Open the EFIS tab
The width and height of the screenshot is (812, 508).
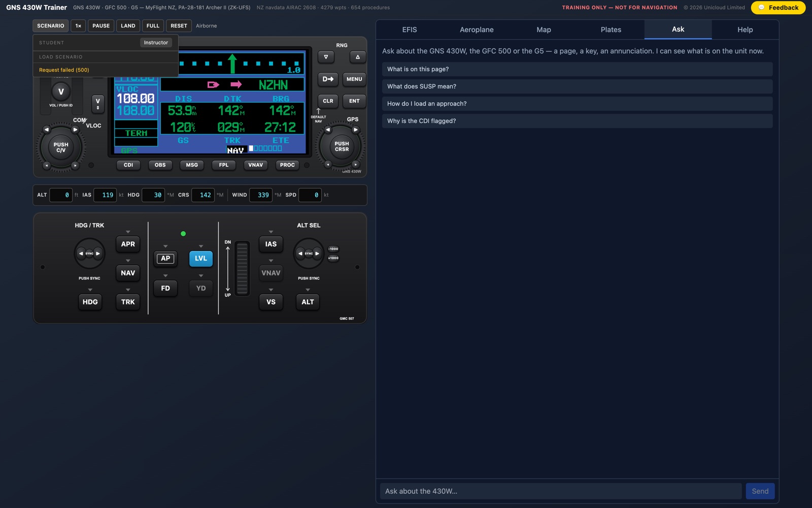(410, 29)
